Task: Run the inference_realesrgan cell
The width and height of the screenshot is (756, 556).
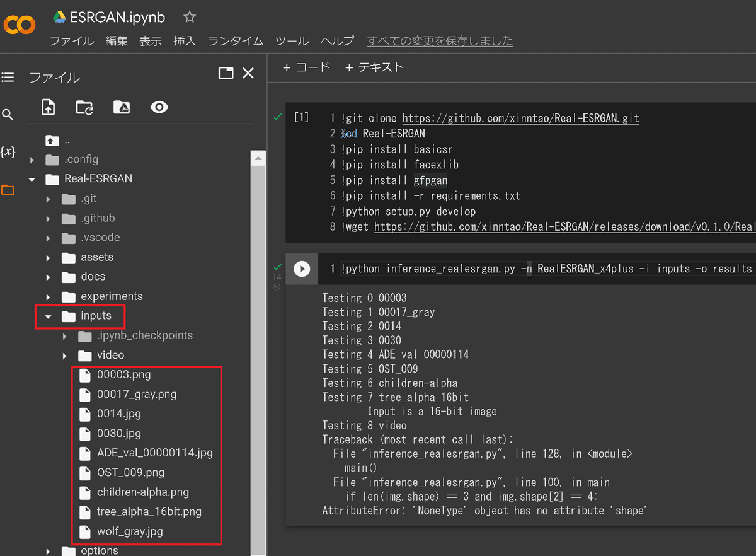Action: [302, 269]
